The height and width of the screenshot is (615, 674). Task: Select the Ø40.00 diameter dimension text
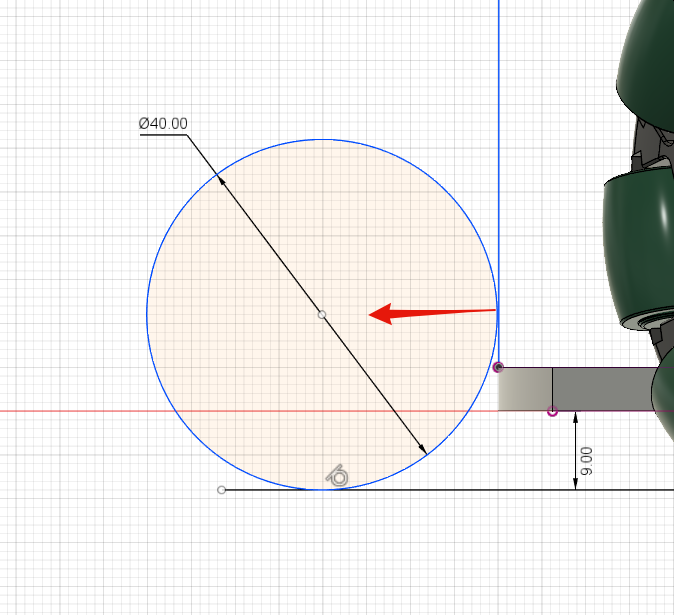point(163,123)
